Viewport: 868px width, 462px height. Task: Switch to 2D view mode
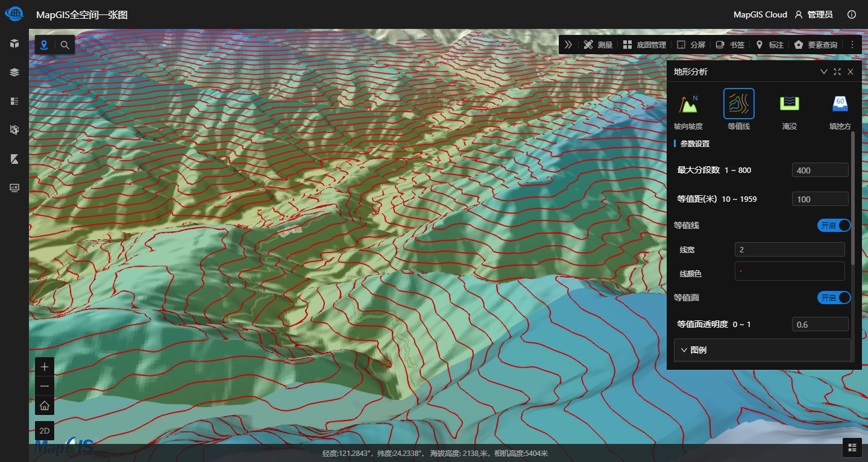click(44, 431)
